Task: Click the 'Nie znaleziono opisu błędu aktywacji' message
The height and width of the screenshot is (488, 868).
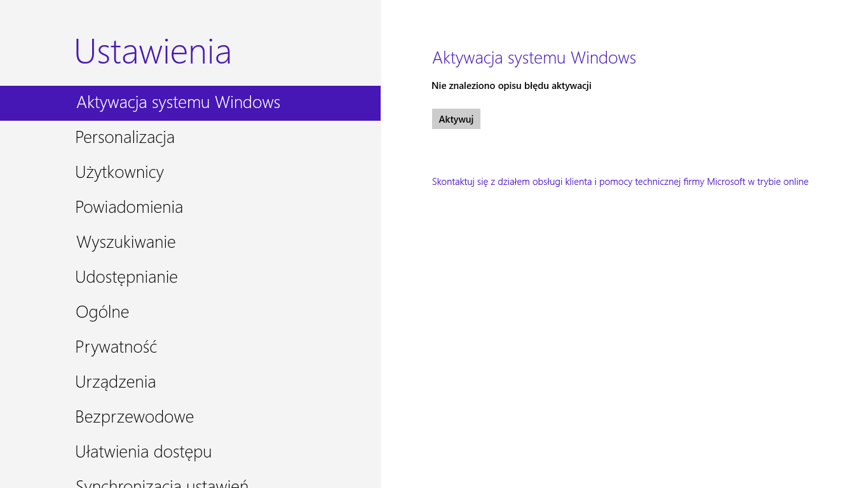Action: click(512, 86)
